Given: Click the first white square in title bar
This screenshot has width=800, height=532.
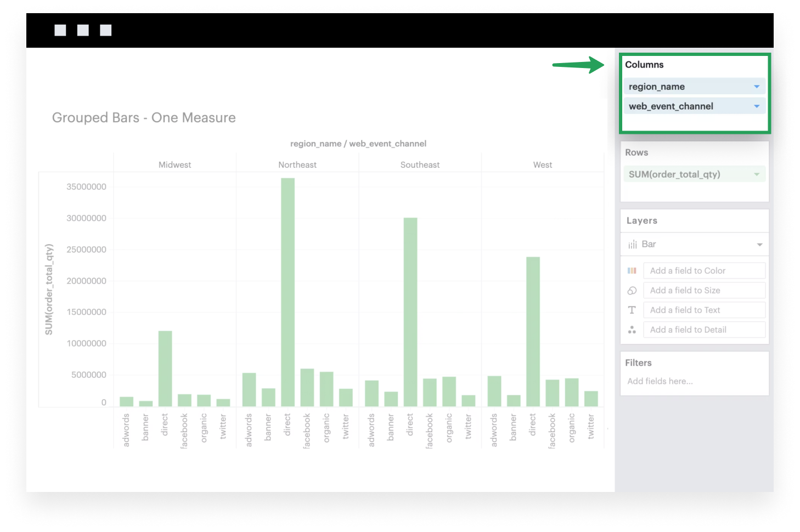Looking at the screenshot, I should click(x=60, y=30).
